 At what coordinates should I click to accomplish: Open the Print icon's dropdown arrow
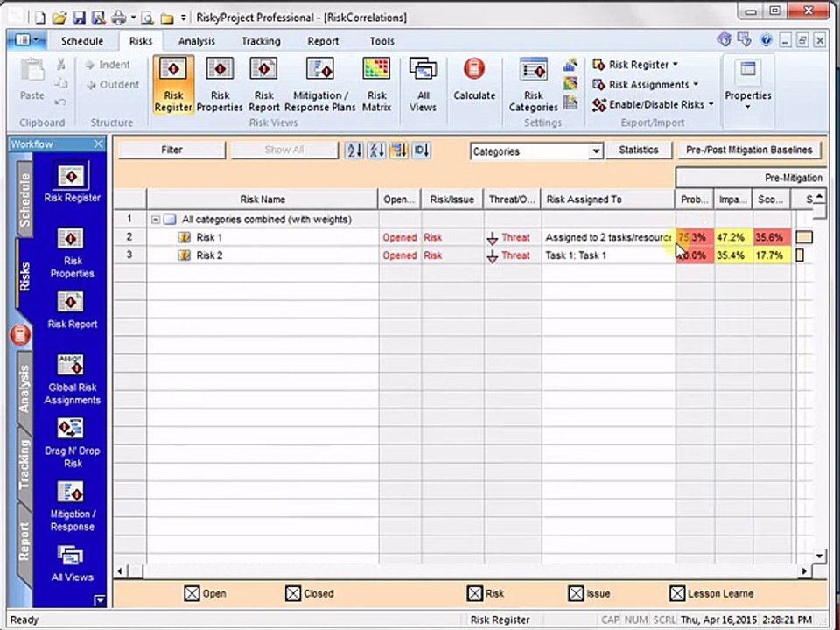point(133,18)
